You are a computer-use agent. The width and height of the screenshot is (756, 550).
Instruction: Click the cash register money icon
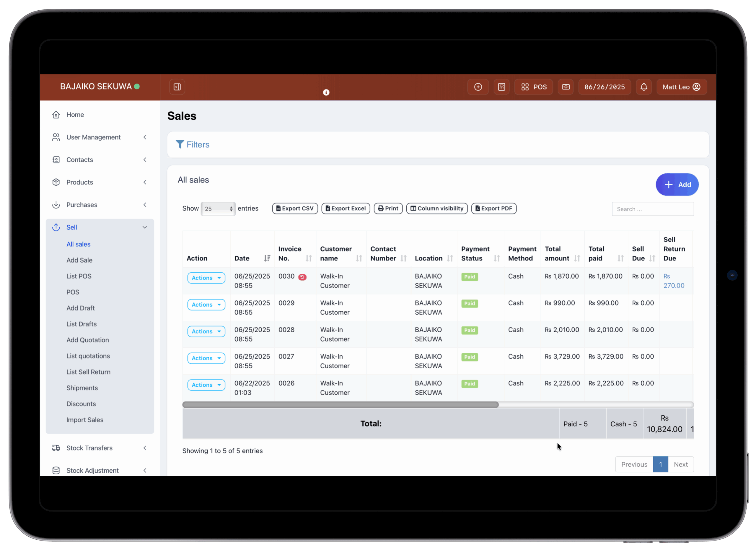point(566,87)
